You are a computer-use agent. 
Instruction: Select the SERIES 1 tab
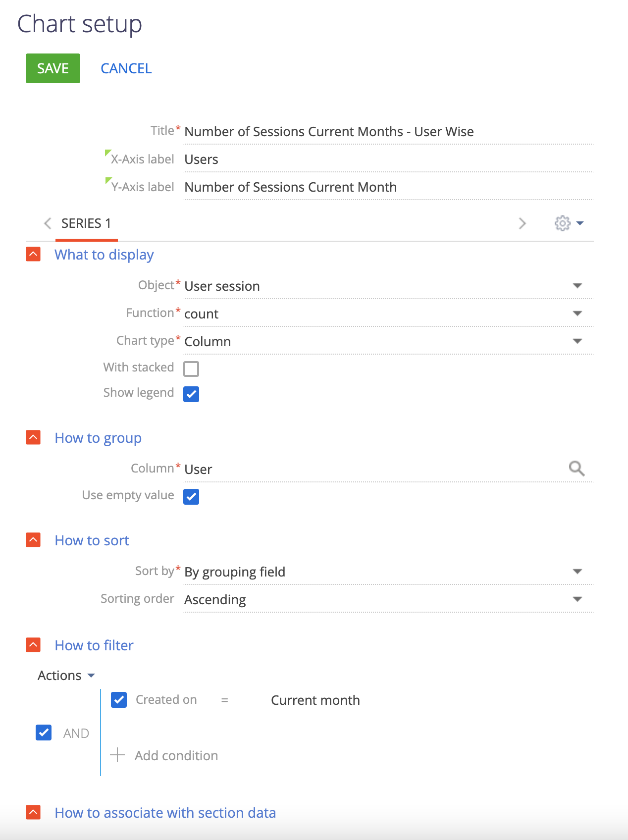86,223
